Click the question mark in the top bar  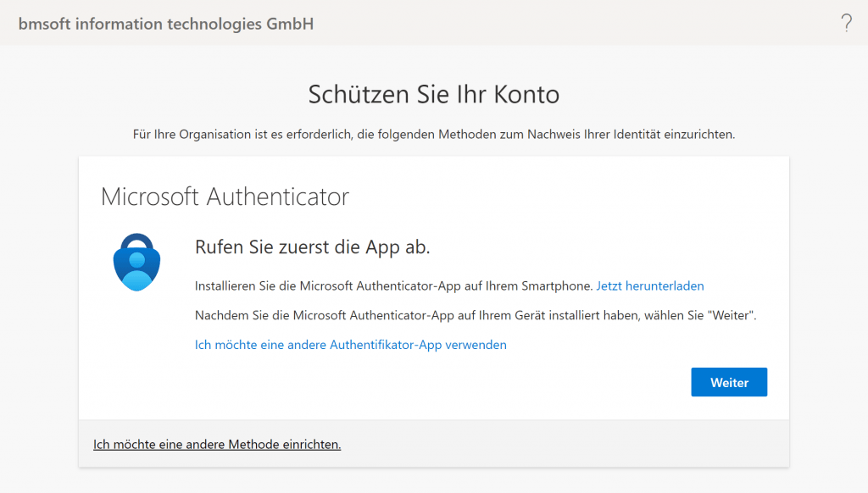[846, 24]
